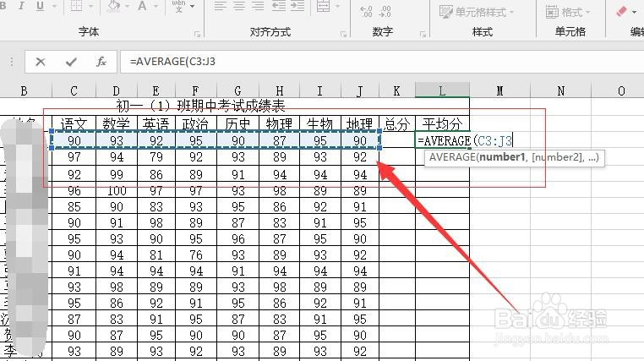
Task: Cancel the formula entry with X
Action: click(41, 62)
